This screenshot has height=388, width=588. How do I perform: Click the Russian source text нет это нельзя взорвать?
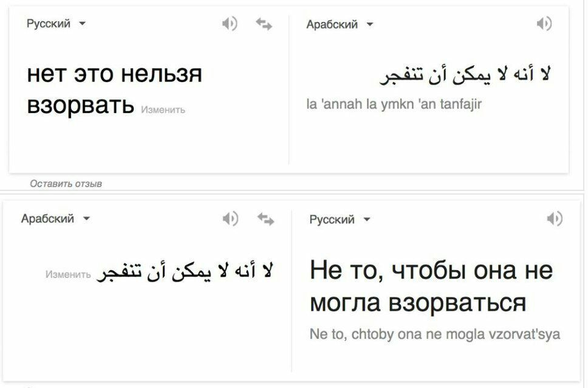(114, 89)
